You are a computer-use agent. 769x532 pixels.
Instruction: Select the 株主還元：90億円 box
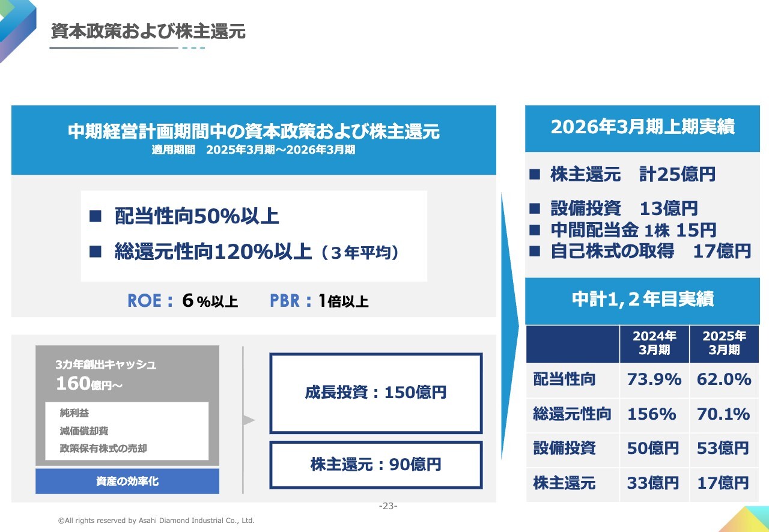(x=375, y=465)
